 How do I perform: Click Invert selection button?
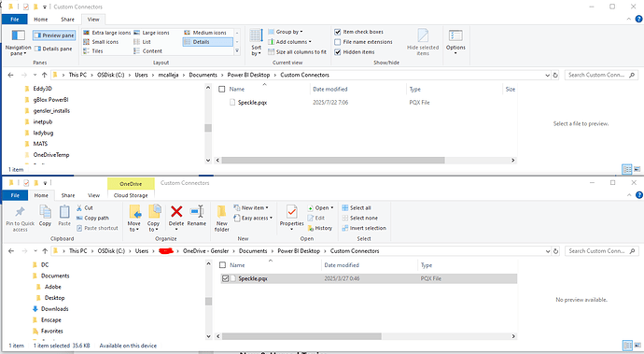point(364,228)
